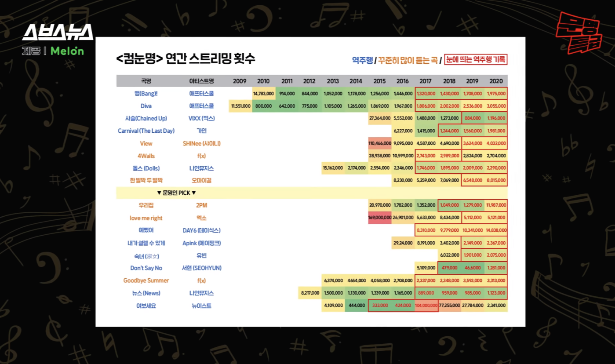The width and height of the screenshot is (615, 364).
Task: Select the artist 'SHINee (샤이니)'
Action: 201,143
